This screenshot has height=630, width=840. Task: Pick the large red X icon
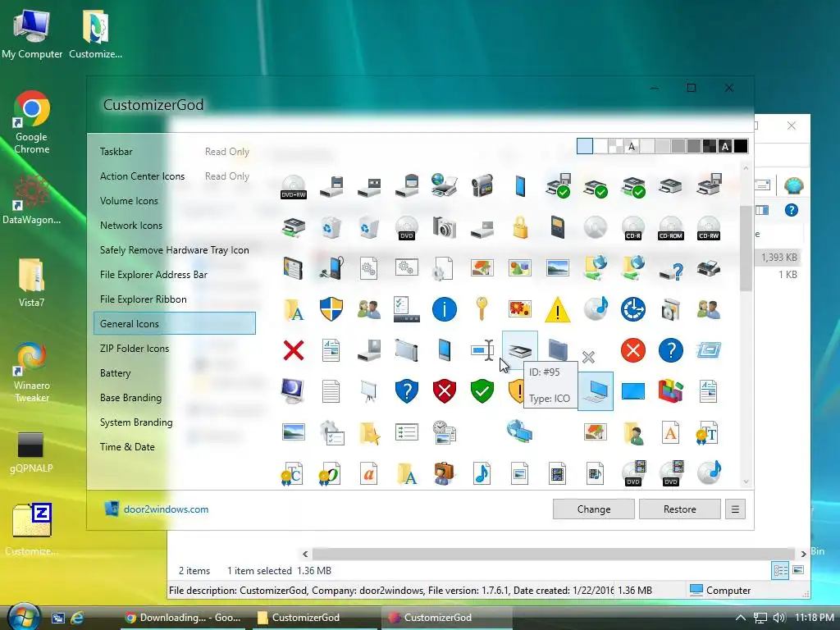[x=294, y=351]
